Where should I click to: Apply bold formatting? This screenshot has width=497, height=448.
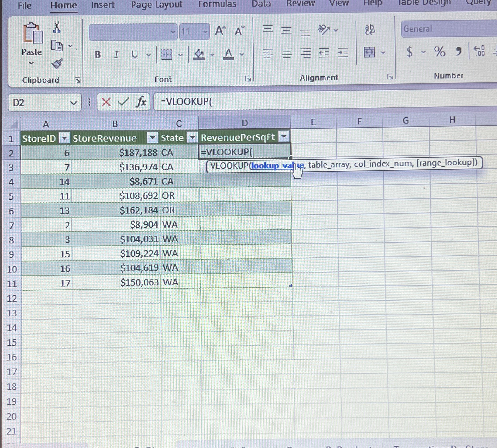click(x=97, y=54)
